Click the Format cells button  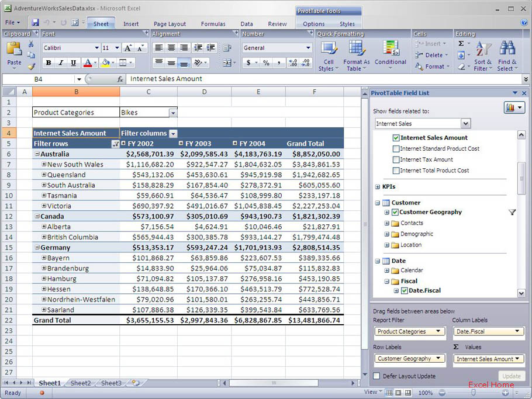click(432, 67)
